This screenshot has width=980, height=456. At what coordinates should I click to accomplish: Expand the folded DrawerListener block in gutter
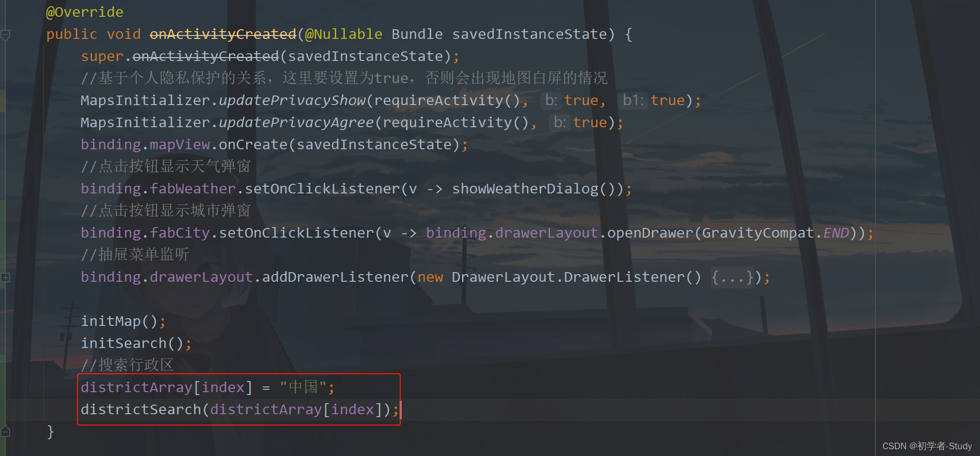click(x=5, y=277)
